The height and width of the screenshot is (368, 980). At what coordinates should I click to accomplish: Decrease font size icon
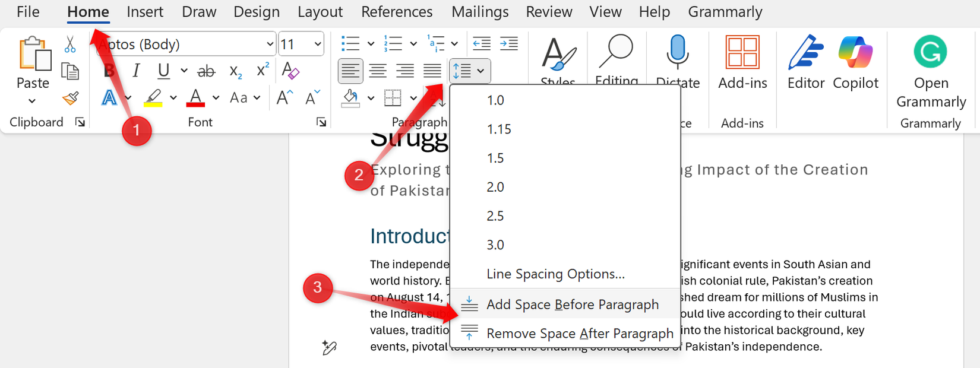tap(312, 97)
